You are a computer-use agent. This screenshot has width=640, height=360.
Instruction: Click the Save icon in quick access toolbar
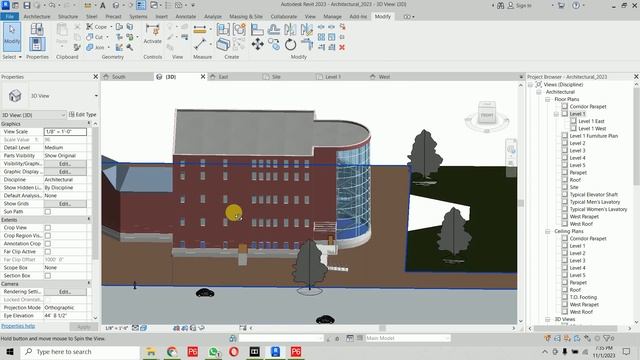pyautogui.click(x=27, y=5)
